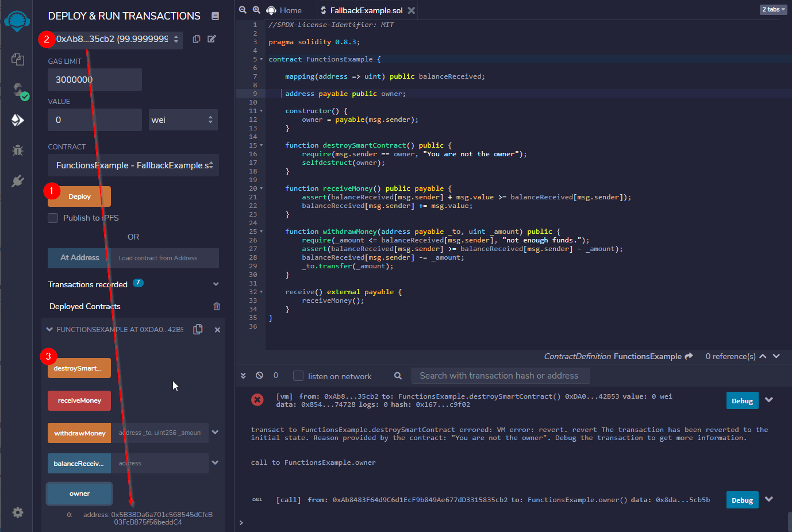This screenshot has width=792, height=532.
Task: Copy the selected account address
Action: (x=197, y=39)
